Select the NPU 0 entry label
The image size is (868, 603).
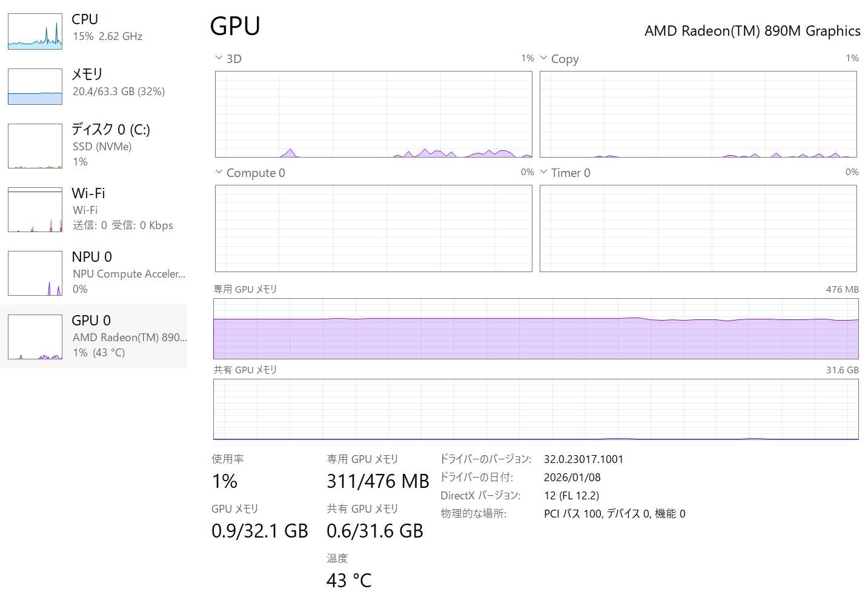click(91, 257)
